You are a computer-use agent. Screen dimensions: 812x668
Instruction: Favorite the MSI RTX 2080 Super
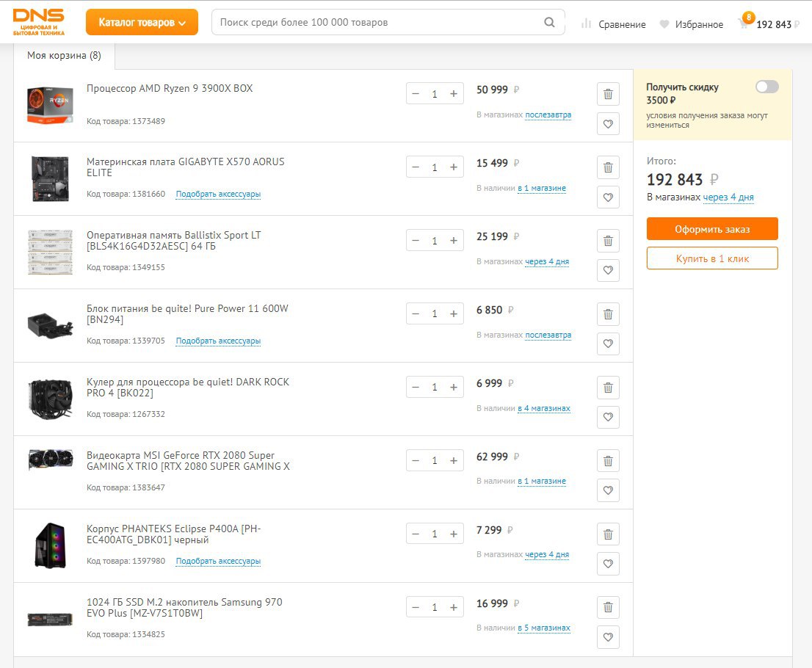(608, 490)
